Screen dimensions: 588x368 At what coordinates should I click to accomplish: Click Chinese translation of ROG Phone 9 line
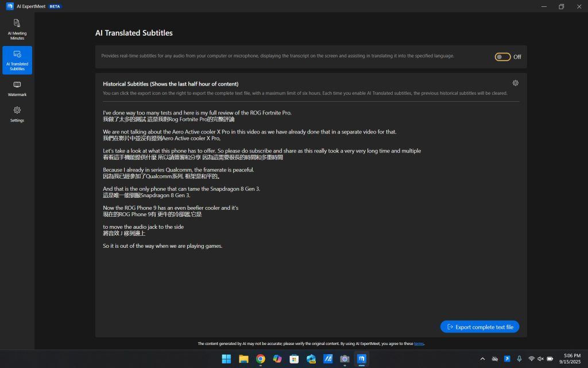click(x=152, y=214)
